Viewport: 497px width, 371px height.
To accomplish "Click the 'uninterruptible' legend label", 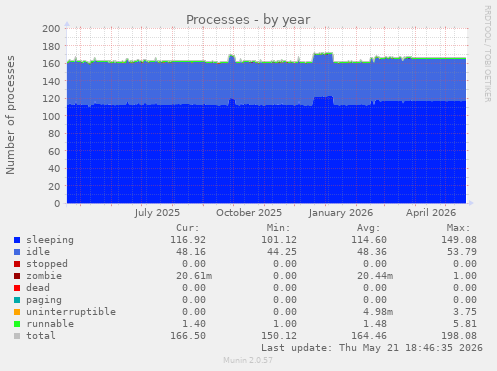I will (x=71, y=312).
